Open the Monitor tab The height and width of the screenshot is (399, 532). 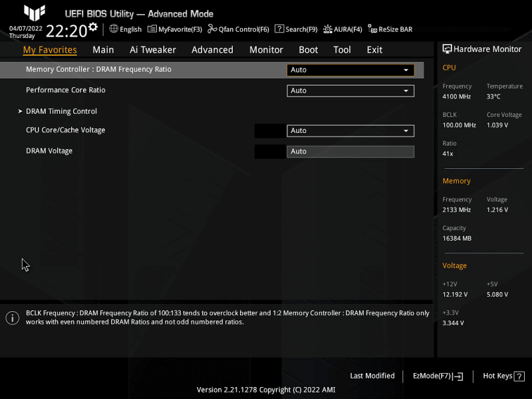coord(266,50)
